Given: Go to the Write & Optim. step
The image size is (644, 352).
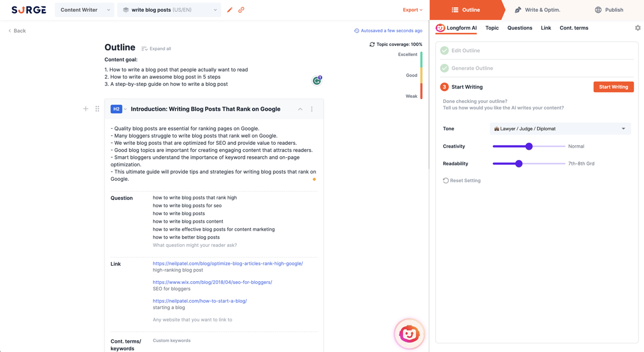Looking at the screenshot, I should [537, 10].
